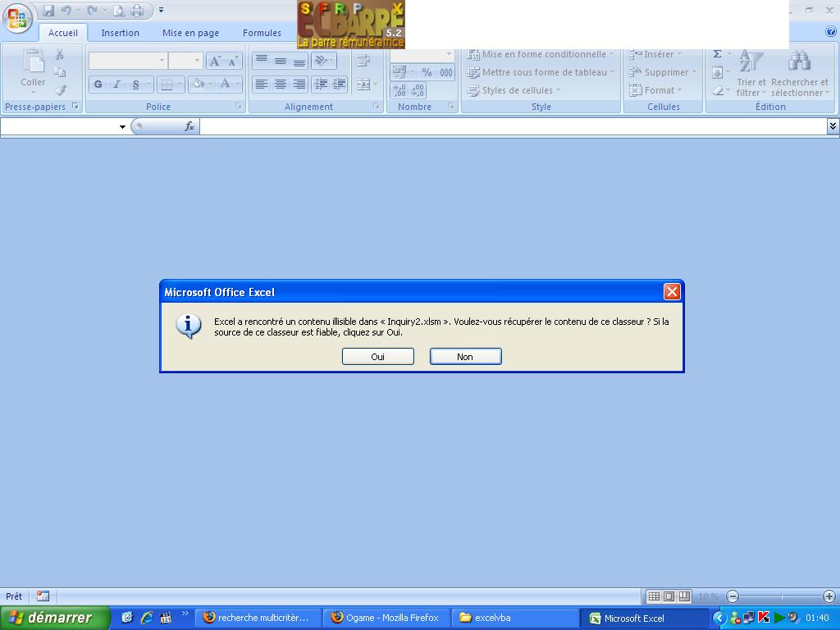Toggle align text left
Screen dimensions: 840x630
(x=261, y=84)
